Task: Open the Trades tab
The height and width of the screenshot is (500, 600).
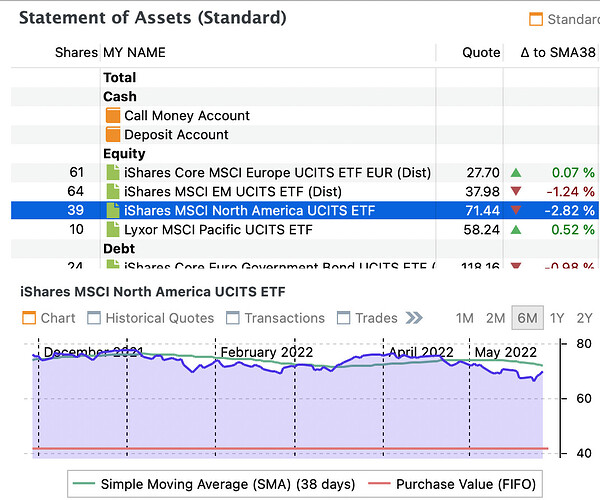Action: [x=367, y=318]
